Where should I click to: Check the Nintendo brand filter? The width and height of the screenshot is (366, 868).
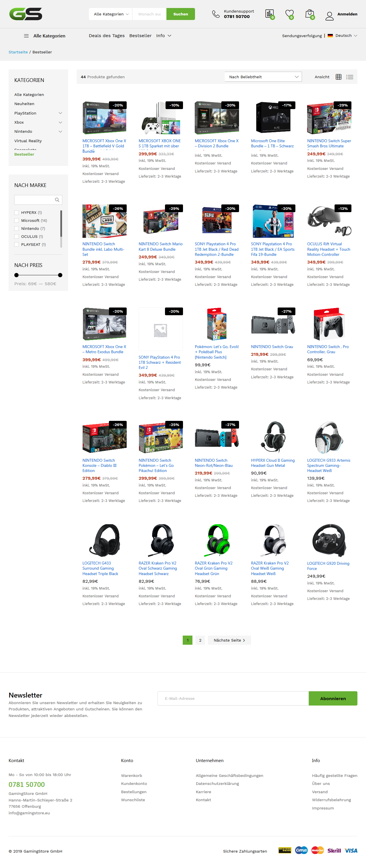click(x=17, y=228)
